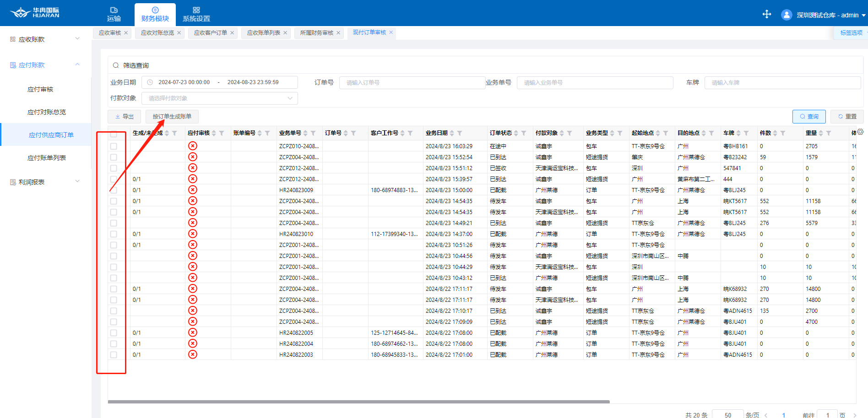Image resolution: width=868 pixels, height=418 pixels.
Task: Open the 付款对象 dropdown
Action: [219, 98]
